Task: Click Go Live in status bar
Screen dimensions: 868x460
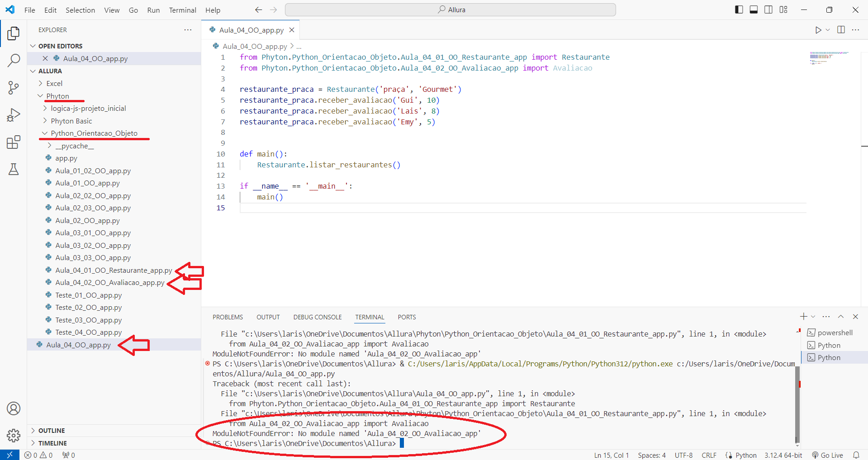Action: tap(827, 455)
